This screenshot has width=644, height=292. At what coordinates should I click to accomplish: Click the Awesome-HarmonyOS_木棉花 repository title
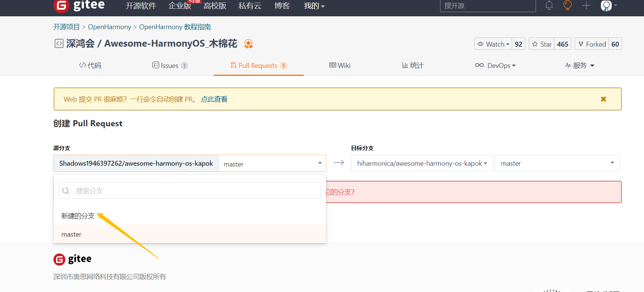(171, 44)
